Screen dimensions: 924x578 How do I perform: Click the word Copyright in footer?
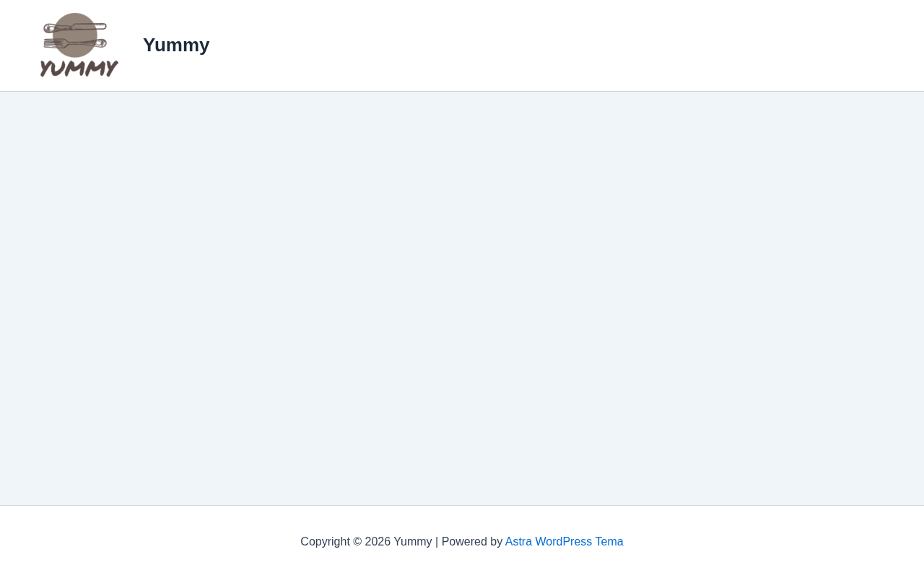coord(325,542)
